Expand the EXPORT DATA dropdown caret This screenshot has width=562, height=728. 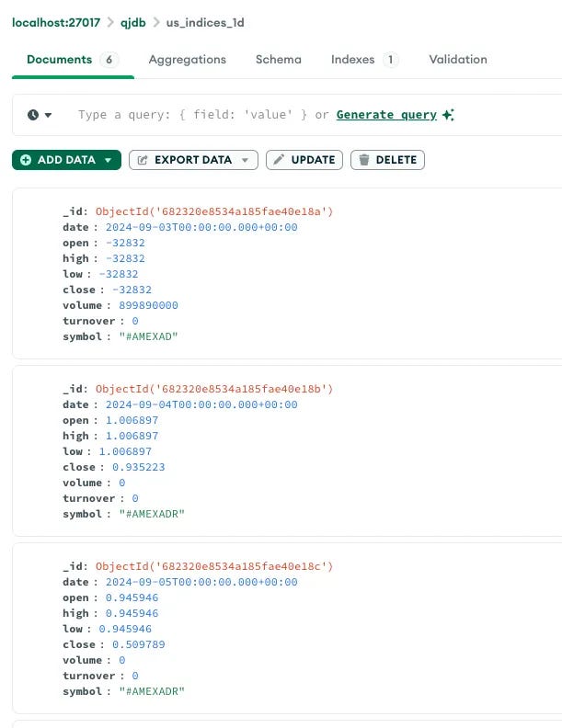[245, 160]
